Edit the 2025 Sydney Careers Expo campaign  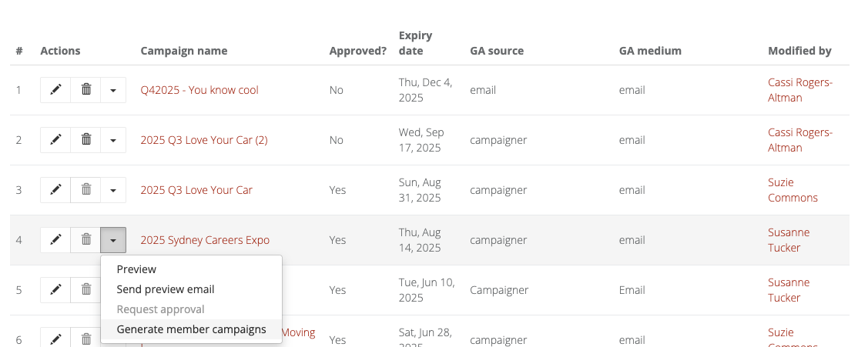pyautogui.click(x=55, y=240)
